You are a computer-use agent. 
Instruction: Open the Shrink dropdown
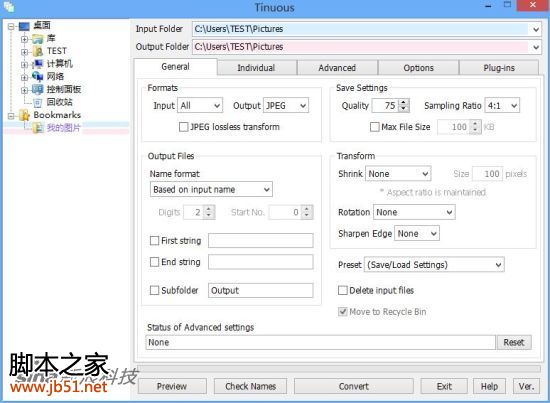click(398, 174)
